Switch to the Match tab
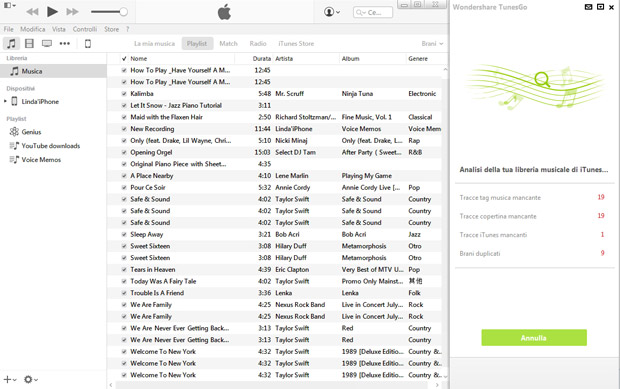Viewport: 620px width, 389px height. (229, 43)
